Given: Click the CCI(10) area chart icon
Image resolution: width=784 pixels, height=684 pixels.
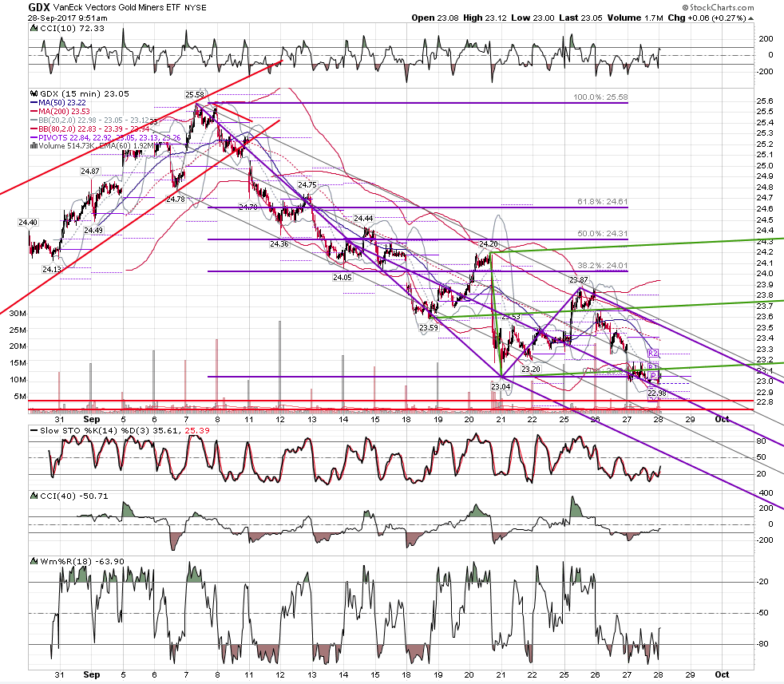Looking at the screenshot, I should pos(34,29).
